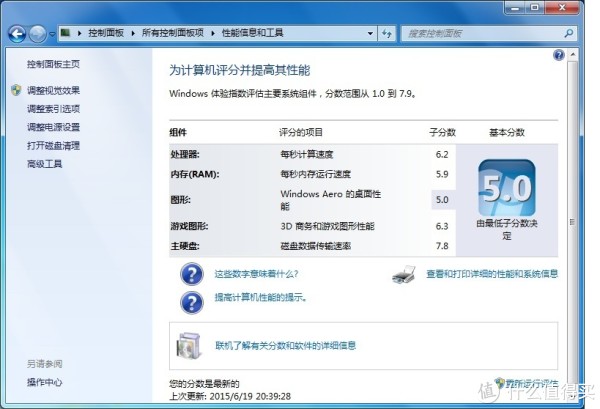This screenshot has width=600, height=409.
Task: Click the 6.3 gaming graphics subscore
Action: click(x=442, y=226)
